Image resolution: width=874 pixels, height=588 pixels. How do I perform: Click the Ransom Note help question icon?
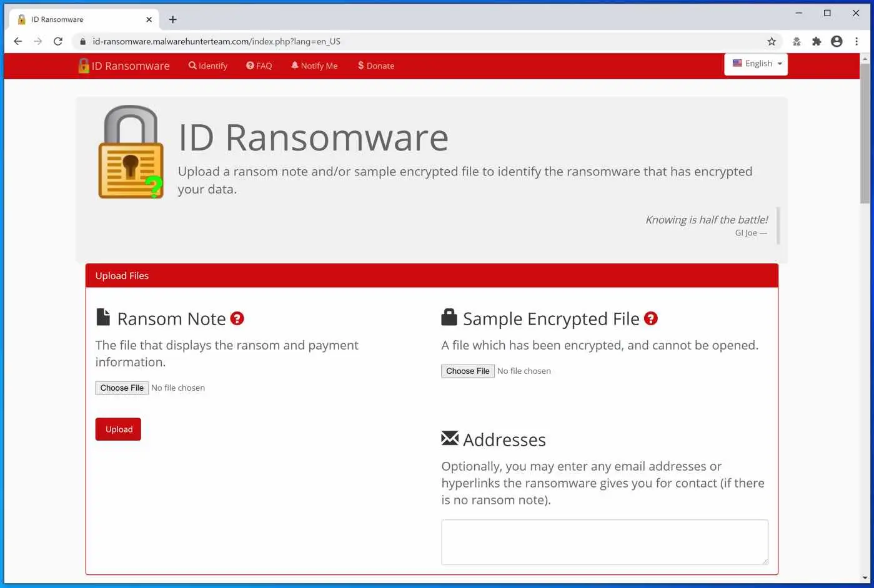237,318
